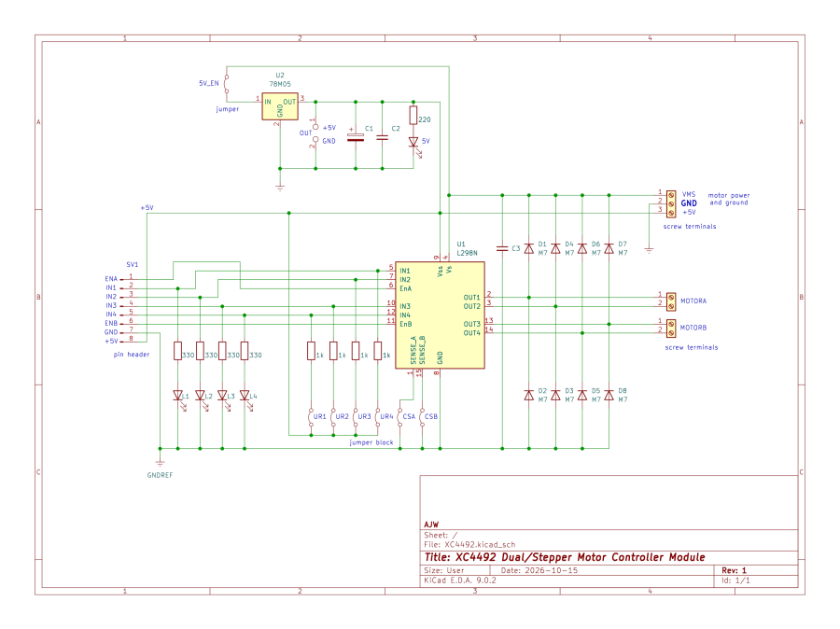This screenshot has height=629, width=840.
Task: Click the OUT +5V/GND two-pin connector
Action: pos(315,133)
